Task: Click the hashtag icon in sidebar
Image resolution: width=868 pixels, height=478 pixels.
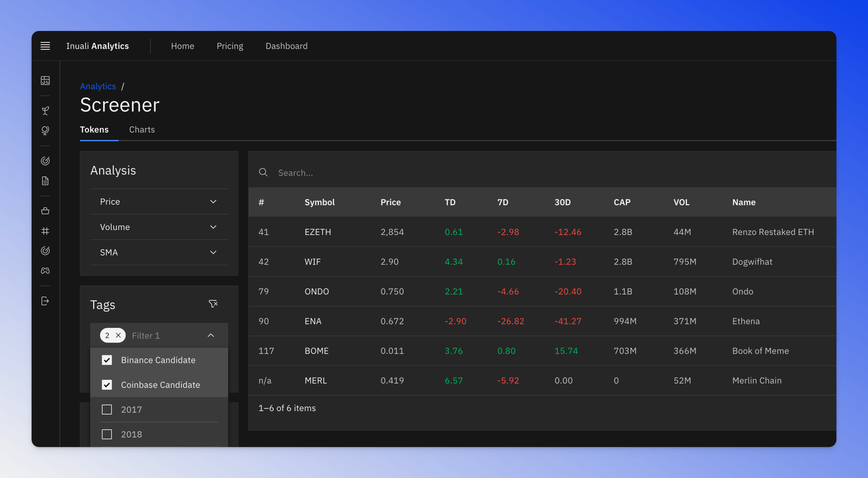Action: [45, 231]
